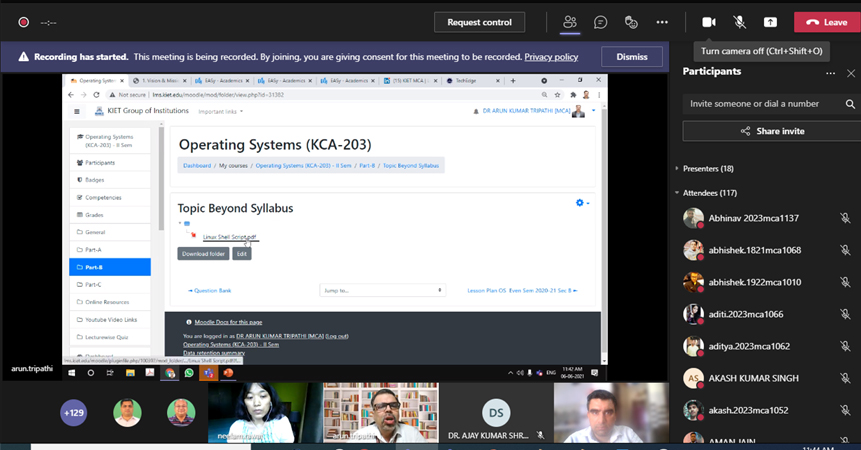Toggle the microphone mute button
The height and width of the screenshot is (450, 861).
click(x=740, y=22)
